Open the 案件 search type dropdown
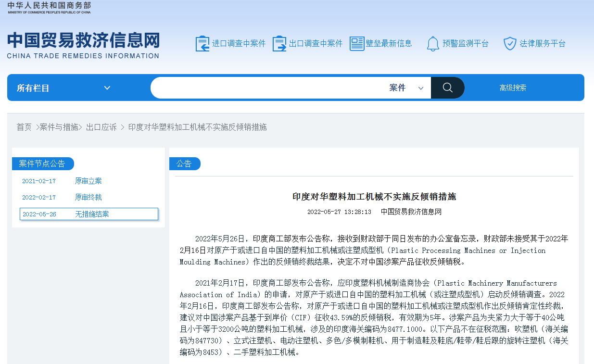Viewport: 594px width, 364px height. [x=406, y=88]
